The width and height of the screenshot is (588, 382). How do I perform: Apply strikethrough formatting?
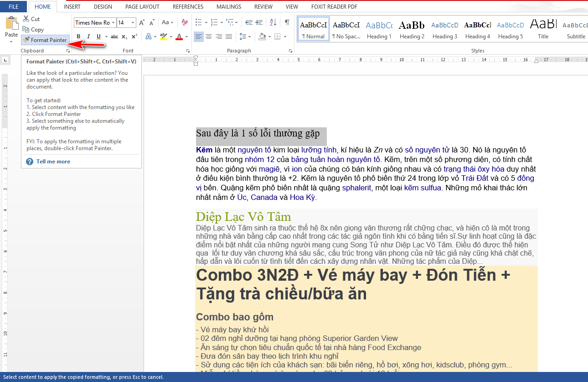(x=114, y=37)
